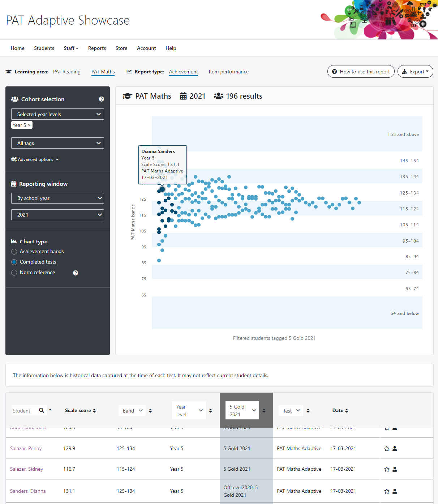The height and width of the screenshot is (504, 438).
Task: Open student profile icon for Salazar, Sidney
Action: pyautogui.click(x=395, y=469)
